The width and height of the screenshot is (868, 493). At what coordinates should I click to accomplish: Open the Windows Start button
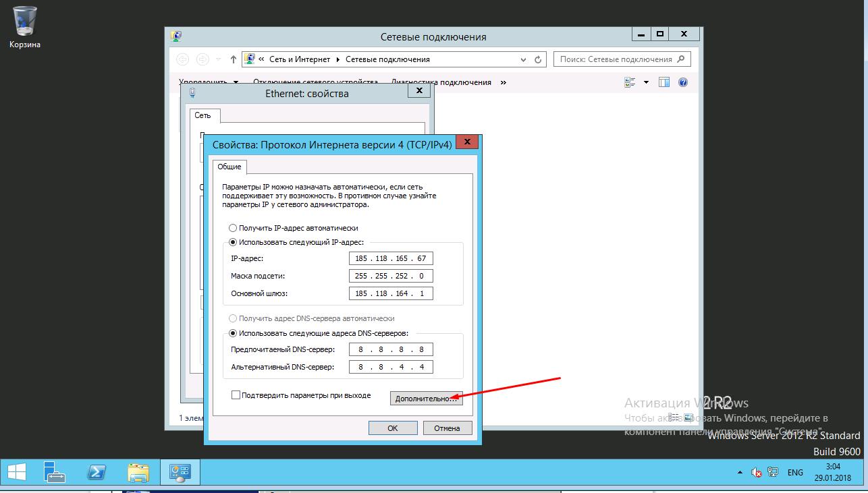click(x=17, y=472)
